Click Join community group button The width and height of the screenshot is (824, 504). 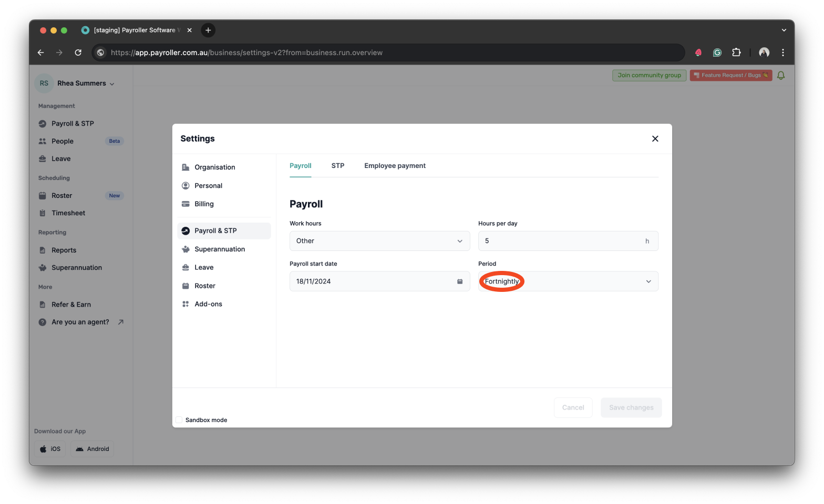(650, 76)
